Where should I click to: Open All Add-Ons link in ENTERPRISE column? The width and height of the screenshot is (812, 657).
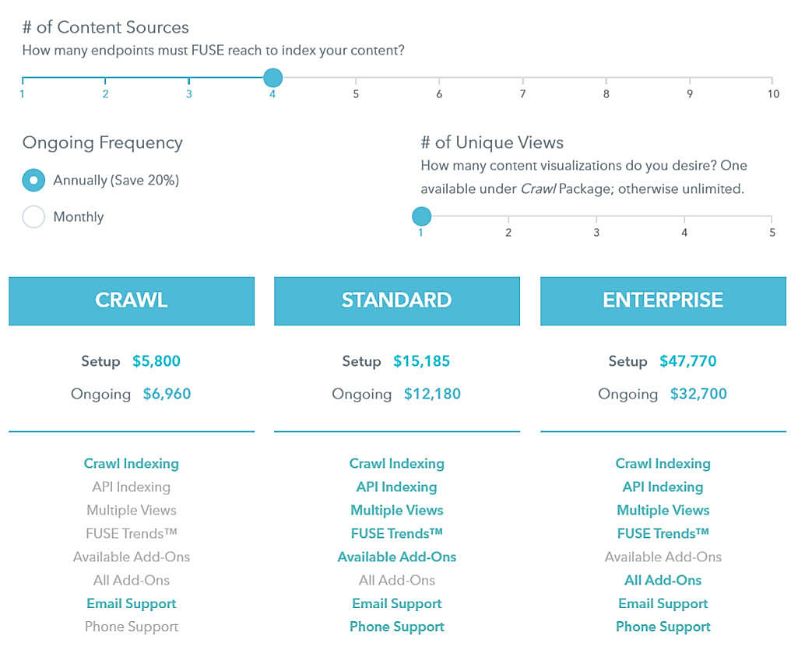tap(663, 580)
